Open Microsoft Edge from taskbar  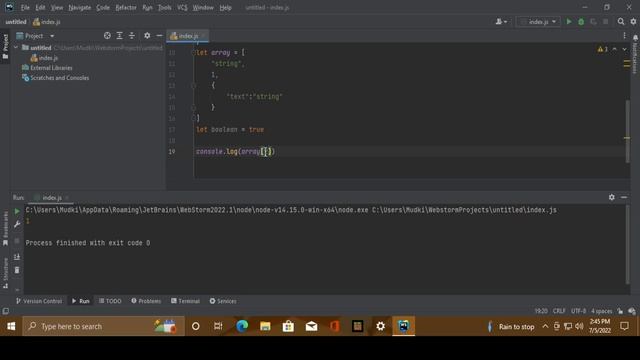click(242, 326)
